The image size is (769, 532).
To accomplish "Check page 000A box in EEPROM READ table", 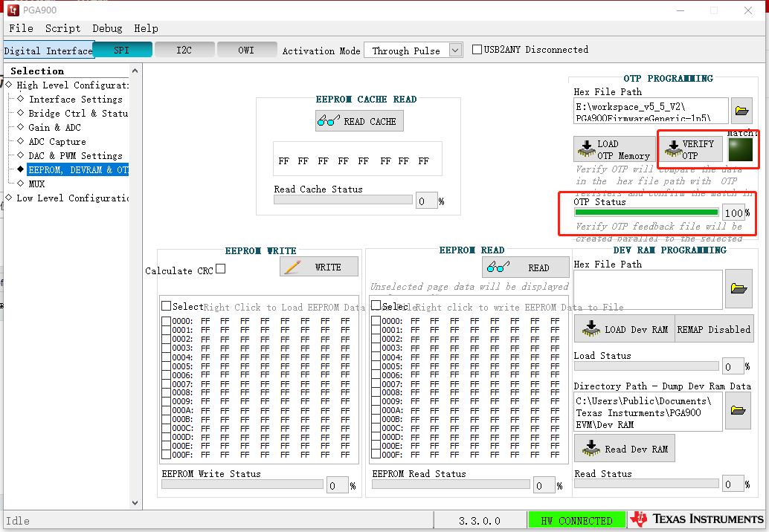I will (x=376, y=410).
